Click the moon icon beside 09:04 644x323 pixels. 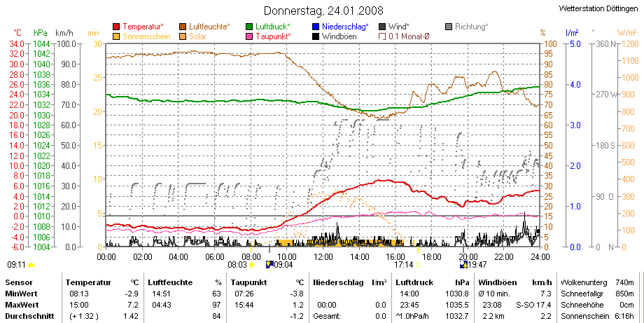pos(269,265)
